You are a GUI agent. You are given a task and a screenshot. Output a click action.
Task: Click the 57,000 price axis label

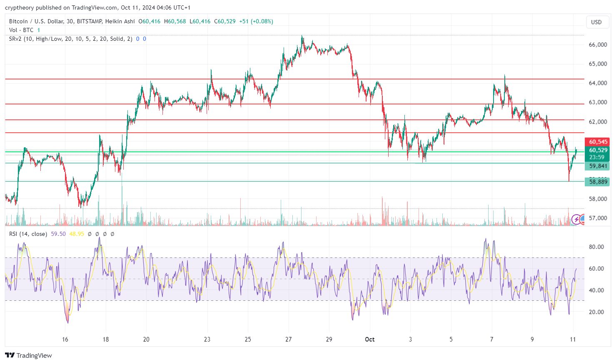click(x=598, y=218)
